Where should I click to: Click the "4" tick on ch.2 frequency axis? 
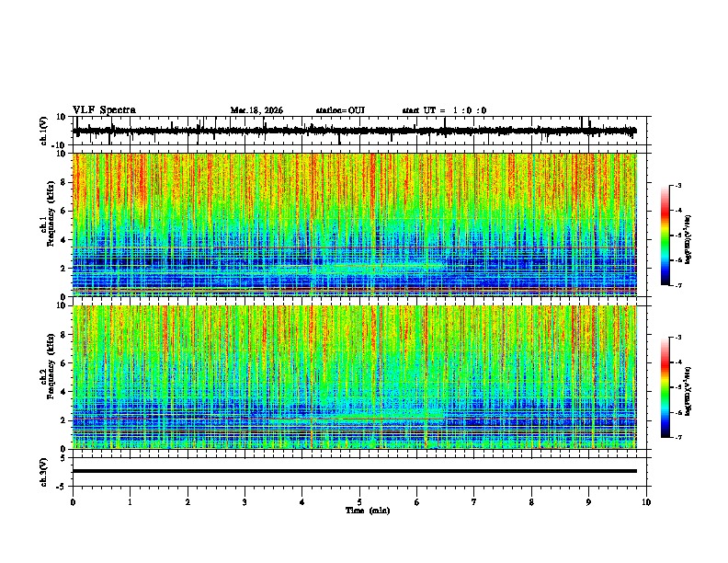[64, 392]
